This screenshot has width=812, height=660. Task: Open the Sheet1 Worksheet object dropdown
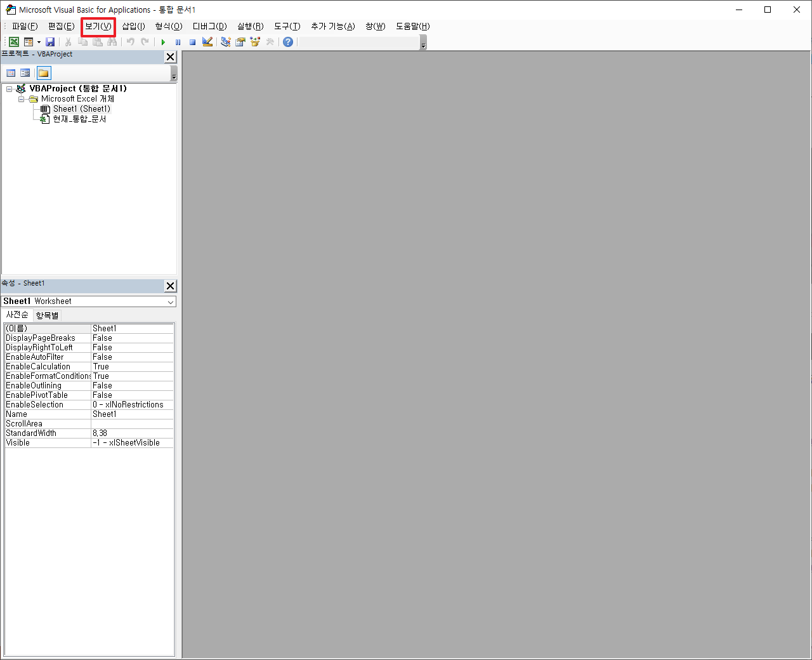pyautogui.click(x=171, y=302)
